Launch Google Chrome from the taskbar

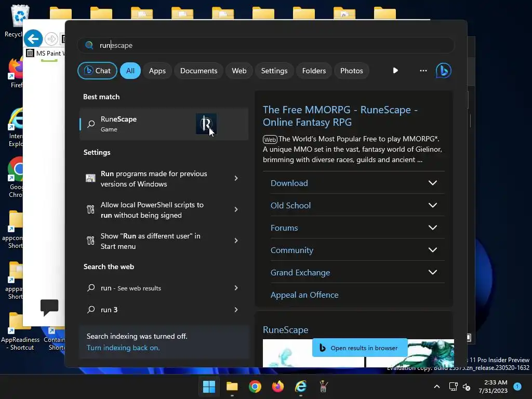point(255,387)
